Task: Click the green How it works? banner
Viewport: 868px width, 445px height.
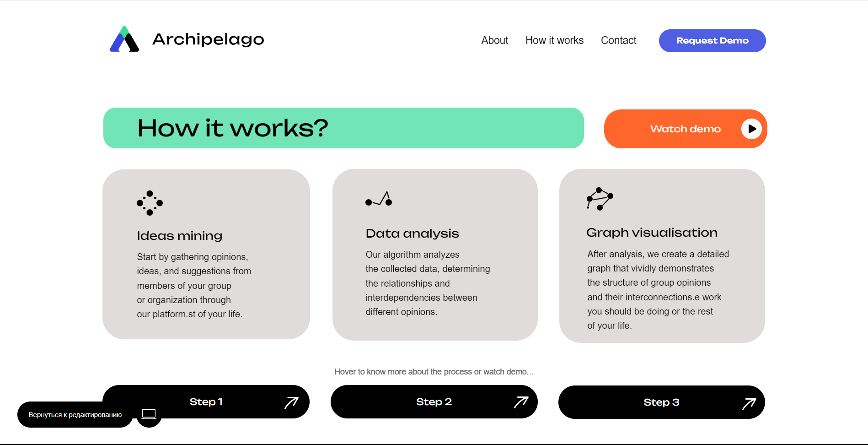Action: coord(343,128)
